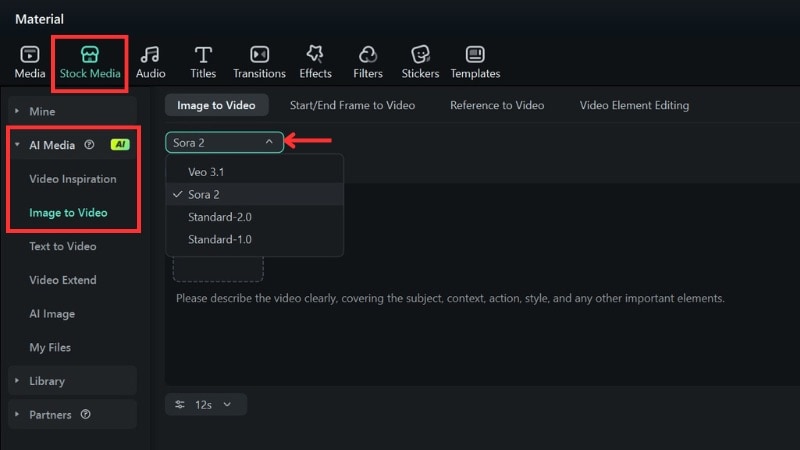Open Video Extend in the sidebar
800x450 pixels.
point(63,280)
